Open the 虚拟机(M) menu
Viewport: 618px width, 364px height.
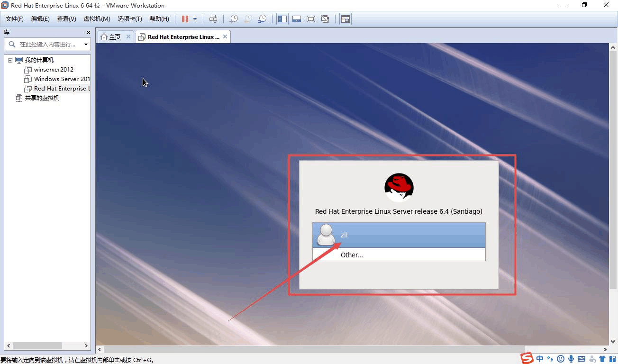[97, 19]
